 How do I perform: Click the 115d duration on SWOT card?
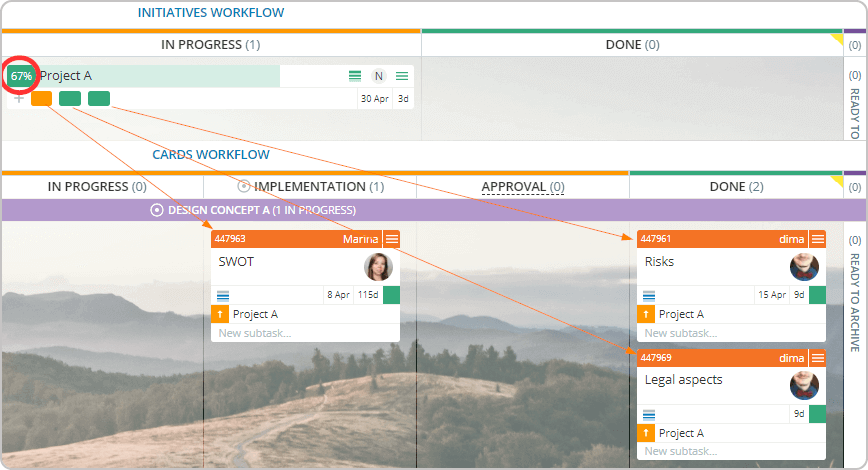[x=368, y=295]
